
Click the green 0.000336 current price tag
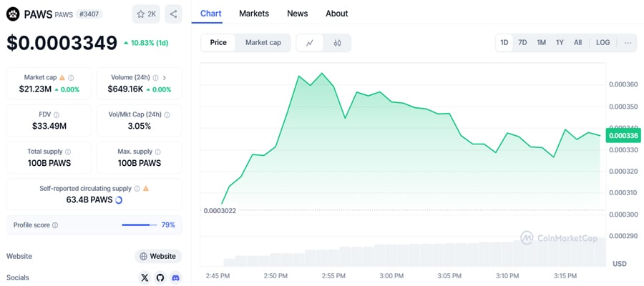point(623,136)
